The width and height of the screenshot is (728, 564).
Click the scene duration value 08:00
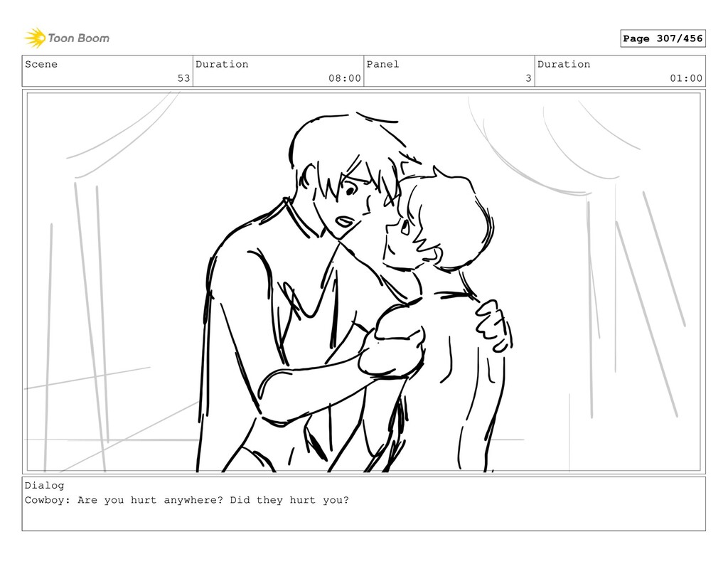(345, 78)
